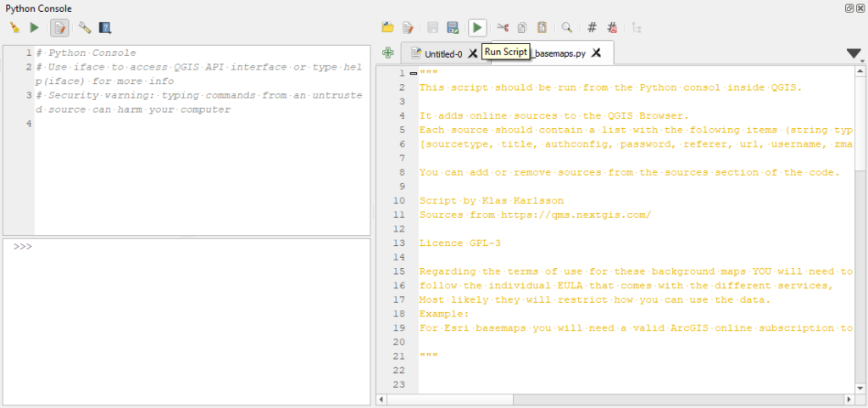This screenshot has width=868, height=408.
Task: Open script in external editor
Action: [408, 28]
